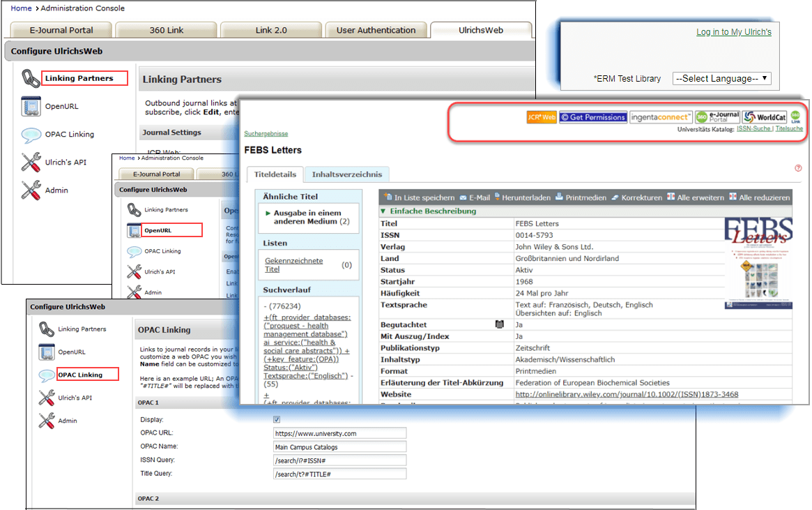
Task: Click the Startjahr value 1968
Action: tap(524, 281)
